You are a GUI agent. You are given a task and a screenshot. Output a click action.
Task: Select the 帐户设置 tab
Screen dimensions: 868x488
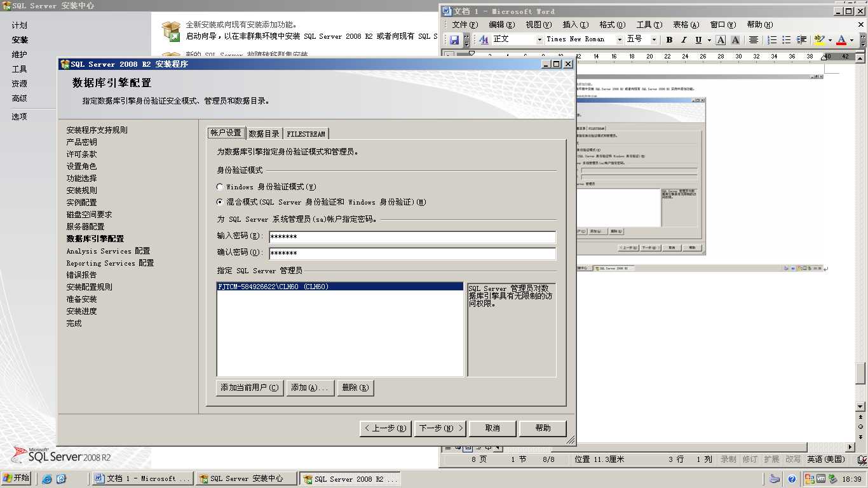tap(226, 133)
